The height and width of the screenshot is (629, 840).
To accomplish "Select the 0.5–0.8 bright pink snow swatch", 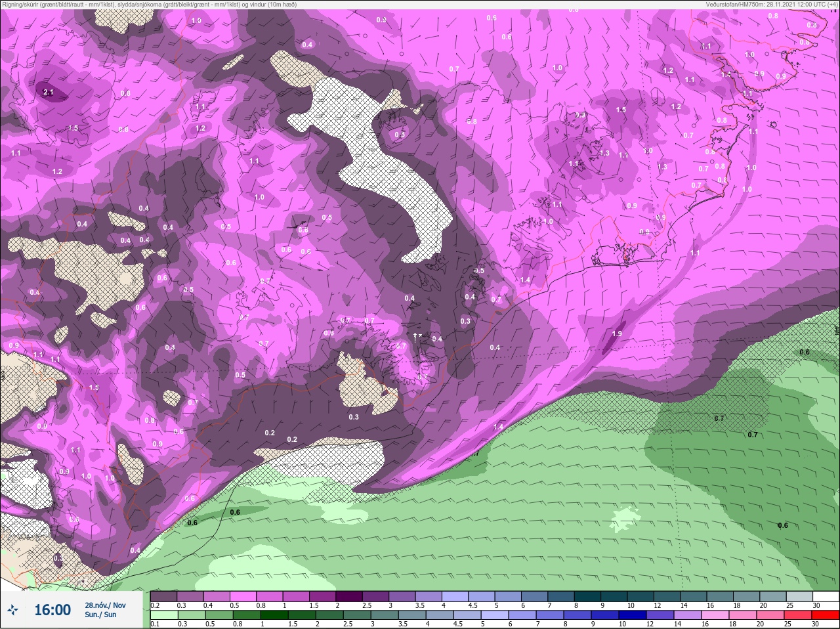I will [243, 596].
